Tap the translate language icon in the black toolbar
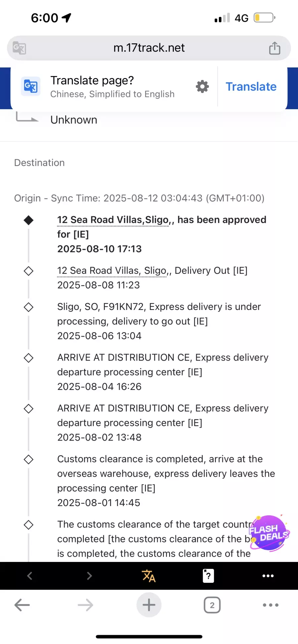 click(149, 576)
